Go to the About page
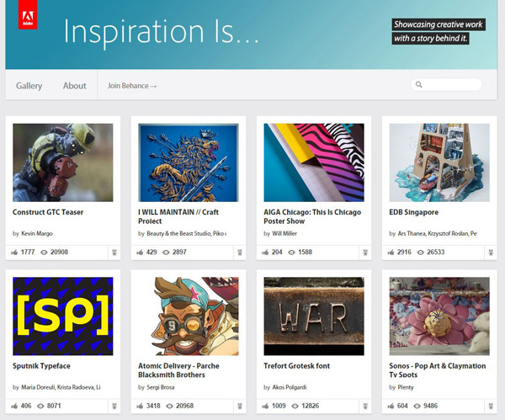 point(74,86)
